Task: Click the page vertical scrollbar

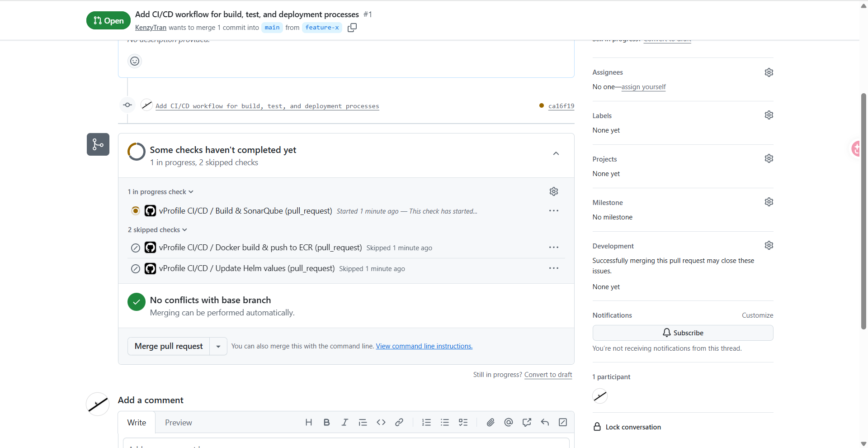Action: pos(863,210)
